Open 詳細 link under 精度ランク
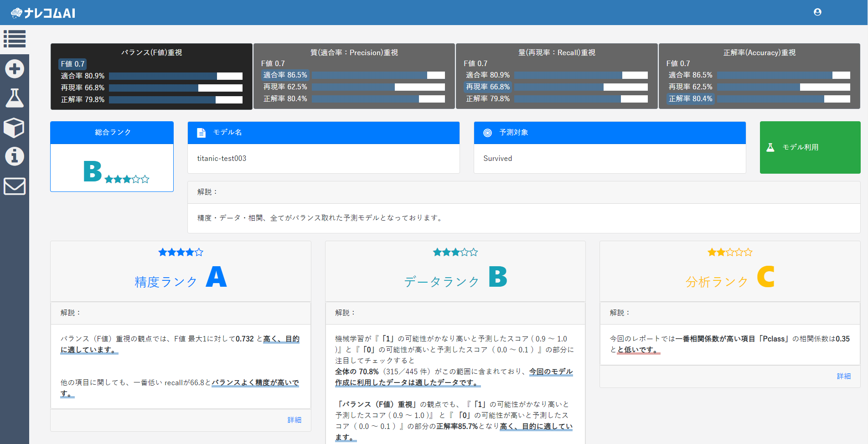 tap(294, 420)
